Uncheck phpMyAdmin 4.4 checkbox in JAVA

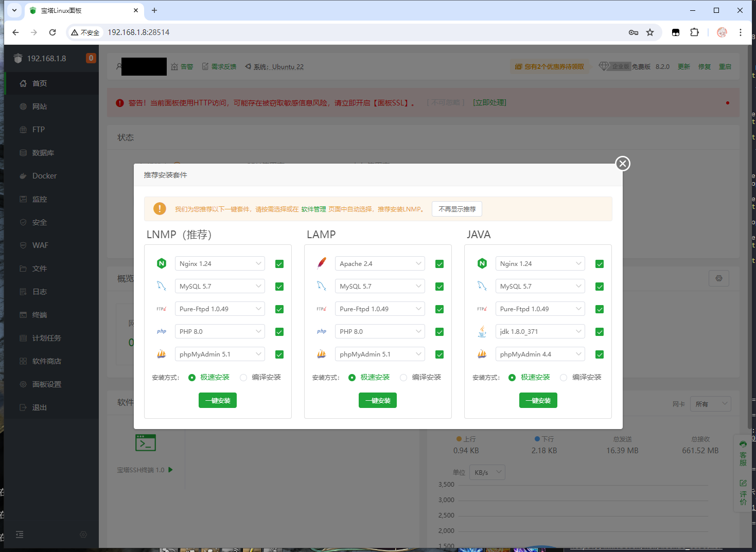tap(600, 354)
